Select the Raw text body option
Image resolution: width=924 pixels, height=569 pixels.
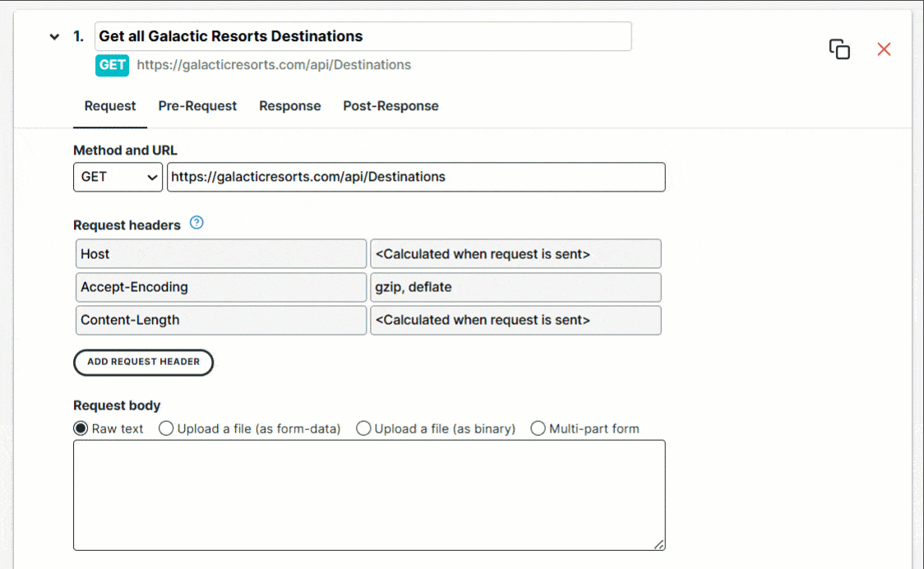click(81, 428)
